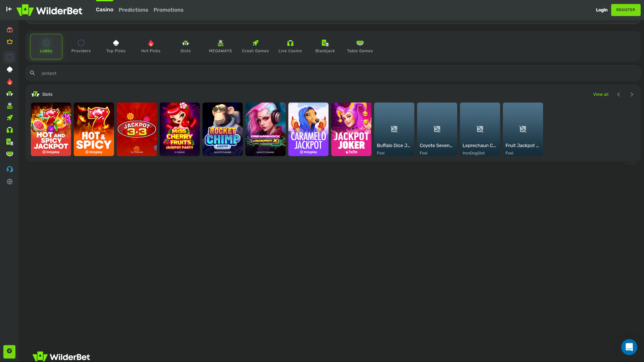Select the rocket Crash Games icon in the sidebar

point(10,118)
